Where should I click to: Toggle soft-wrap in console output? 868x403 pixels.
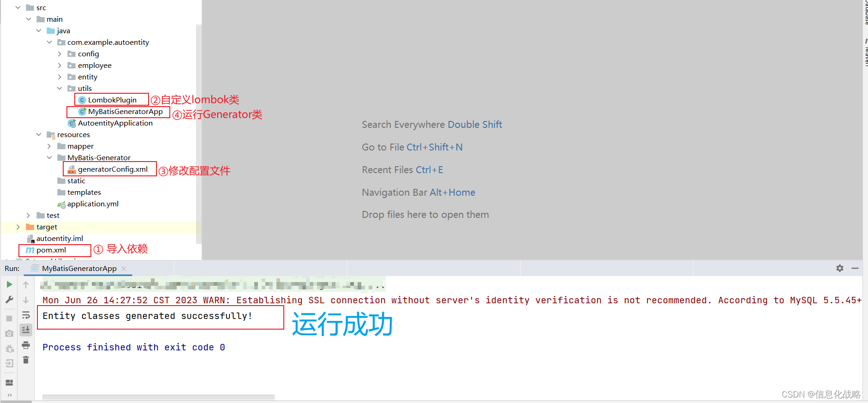[26, 315]
